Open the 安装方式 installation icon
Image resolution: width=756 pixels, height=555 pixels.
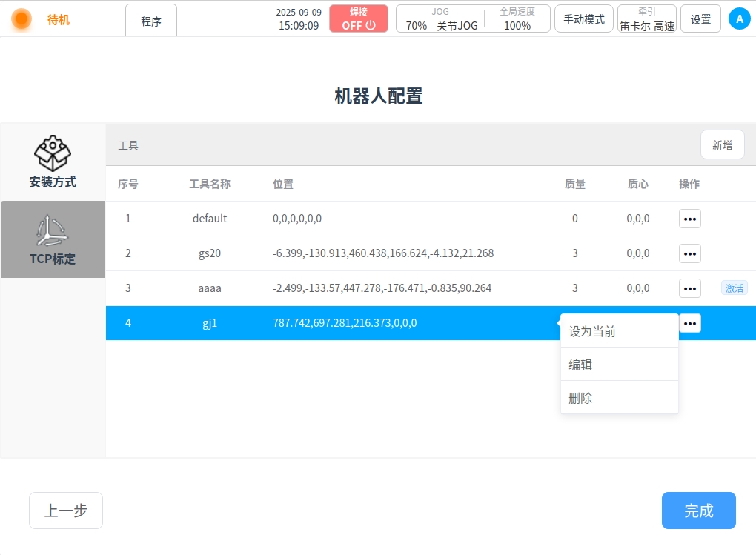53,153
